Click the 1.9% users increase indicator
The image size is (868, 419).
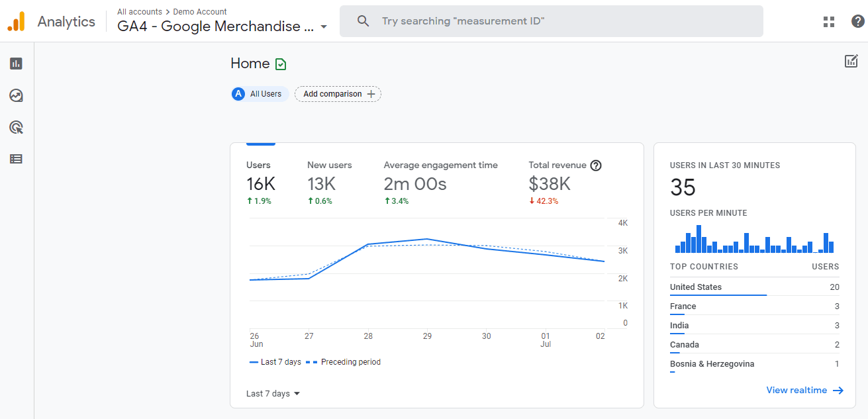(x=259, y=201)
